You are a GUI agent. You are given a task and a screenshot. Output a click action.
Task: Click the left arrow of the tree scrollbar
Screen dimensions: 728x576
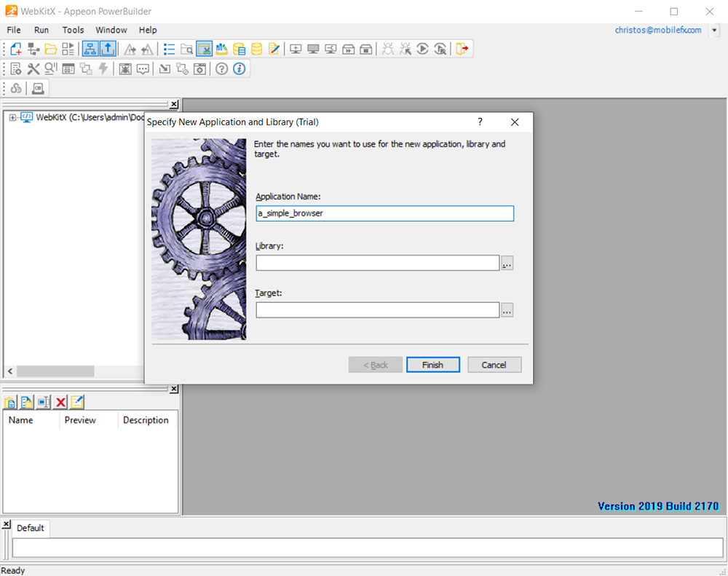pos(10,371)
